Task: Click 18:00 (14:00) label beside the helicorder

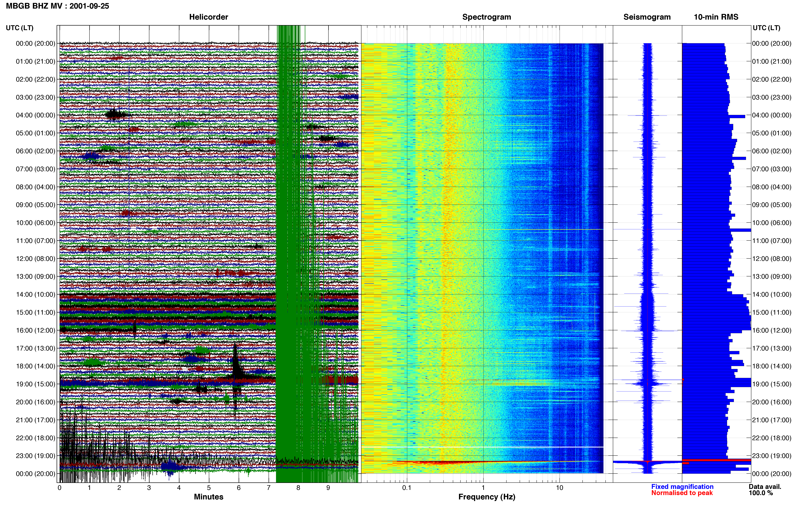Action: coord(36,366)
